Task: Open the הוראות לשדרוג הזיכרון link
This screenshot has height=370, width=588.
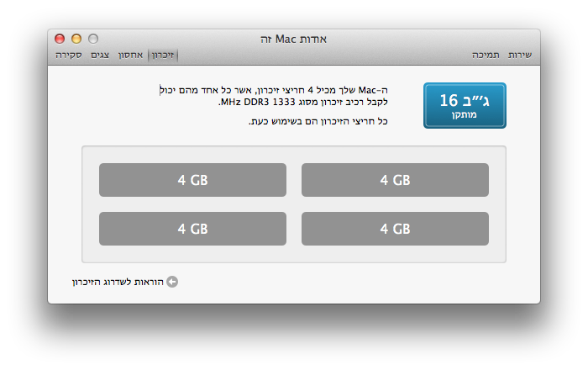Action: [x=118, y=282]
